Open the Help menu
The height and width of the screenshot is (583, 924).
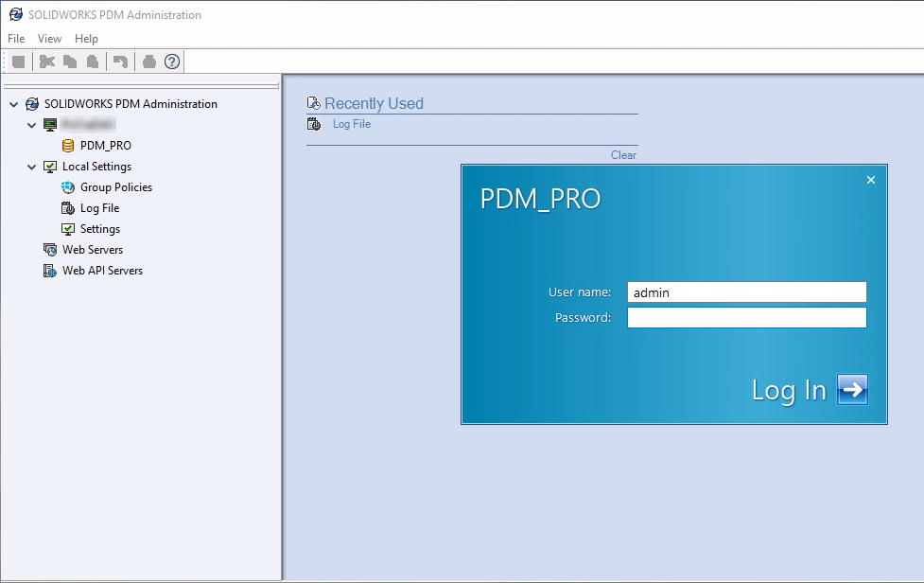pos(86,38)
